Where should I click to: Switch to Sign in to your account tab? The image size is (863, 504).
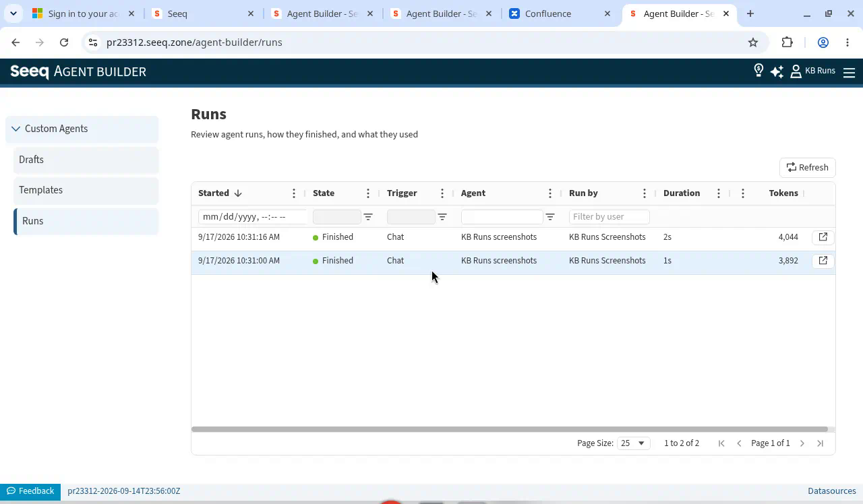coord(84,13)
